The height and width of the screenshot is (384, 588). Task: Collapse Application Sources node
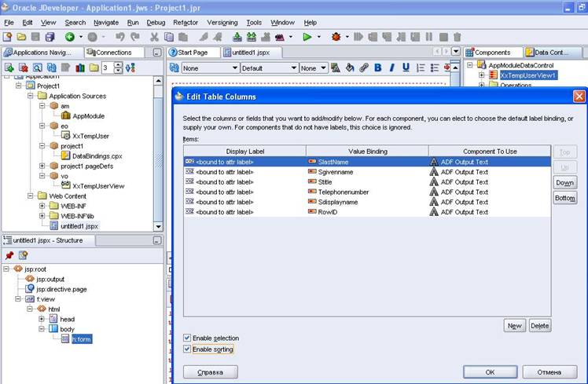pyautogui.click(x=31, y=96)
